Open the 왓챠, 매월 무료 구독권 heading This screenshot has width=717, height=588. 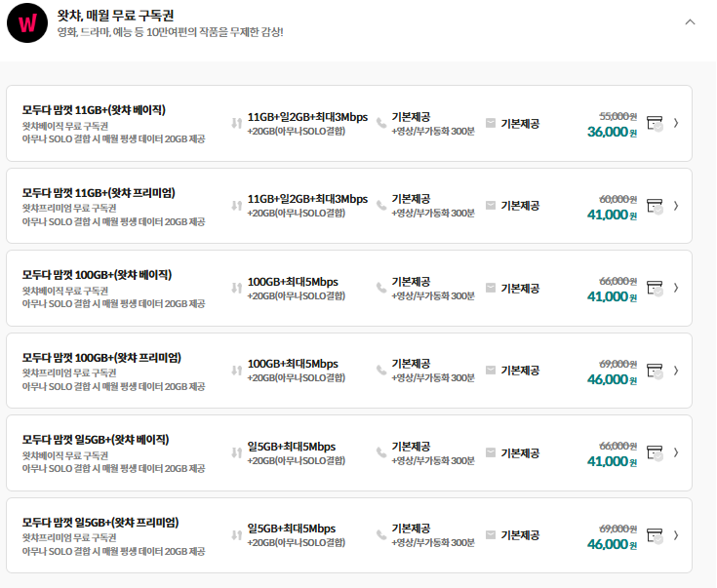tap(115, 16)
